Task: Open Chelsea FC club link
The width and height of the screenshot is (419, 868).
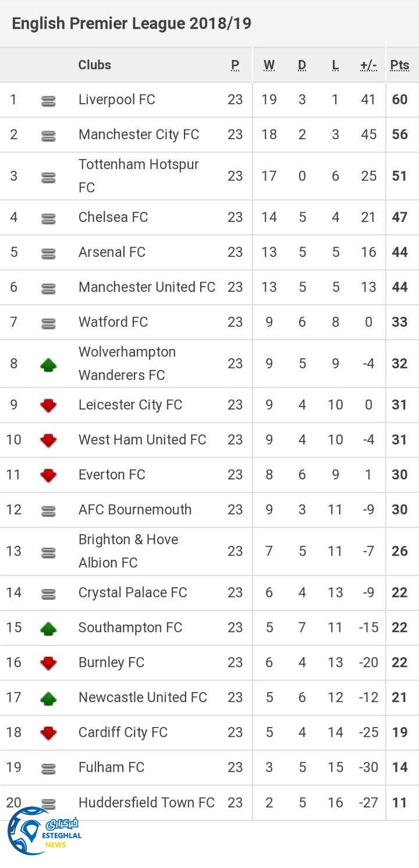Action: pos(113,217)
